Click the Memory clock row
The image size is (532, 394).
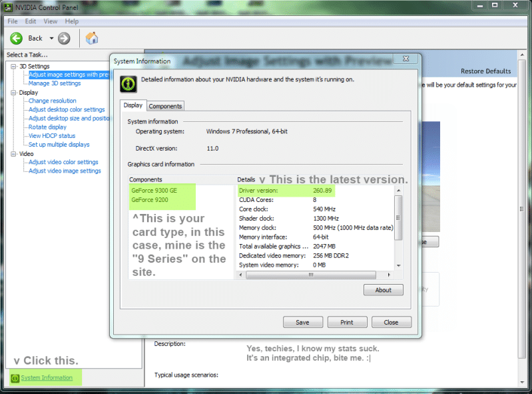(316, 228)
